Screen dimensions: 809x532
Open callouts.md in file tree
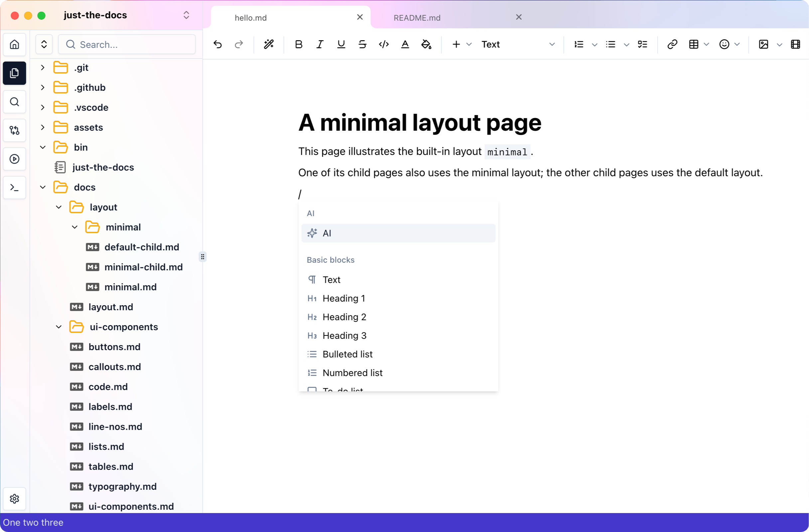coord(114,367)
